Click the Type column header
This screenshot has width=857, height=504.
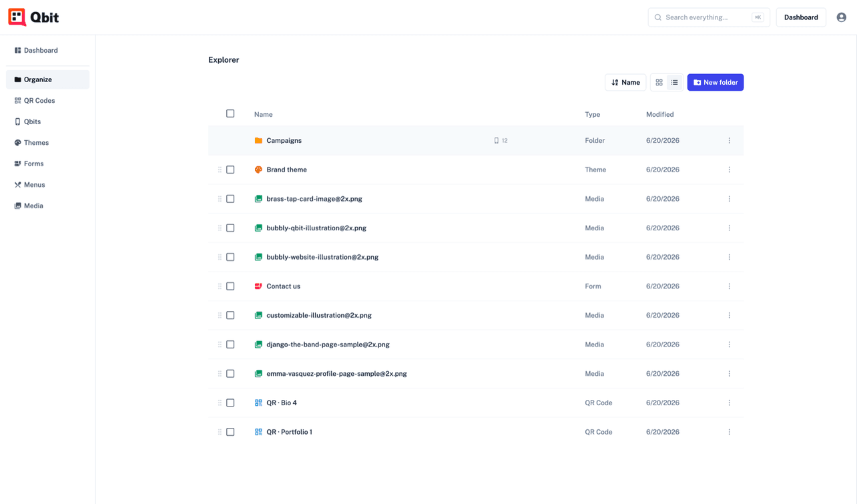(x=592, y=115)
